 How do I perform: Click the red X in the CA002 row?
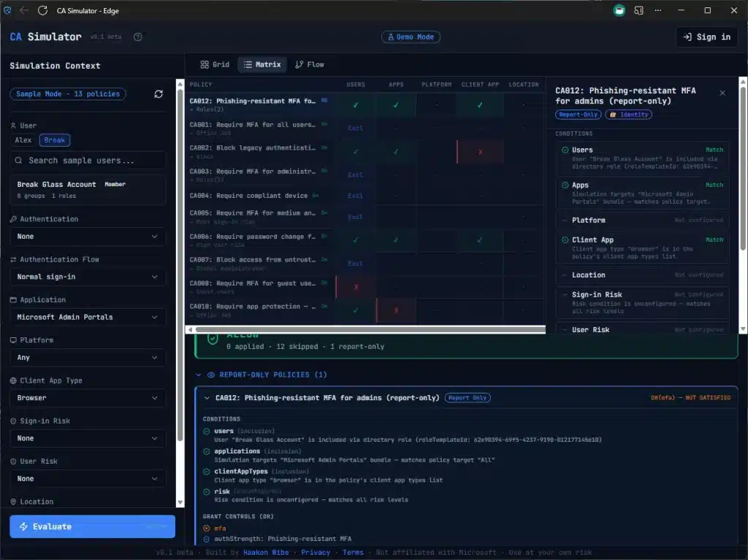480,152
